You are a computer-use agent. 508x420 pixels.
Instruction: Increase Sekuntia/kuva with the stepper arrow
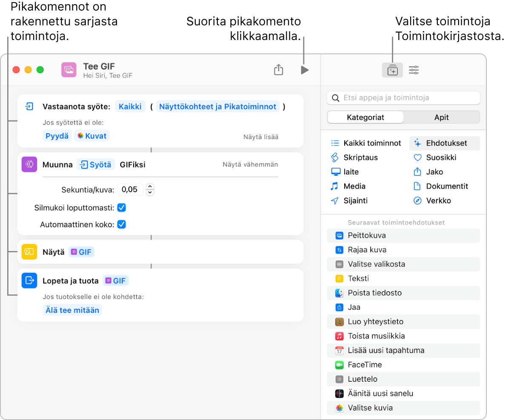point(150,187)
